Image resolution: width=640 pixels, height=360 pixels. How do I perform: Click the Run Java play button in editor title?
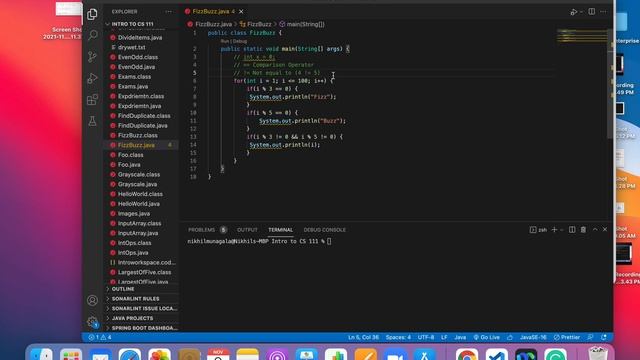tap(574, 12)
